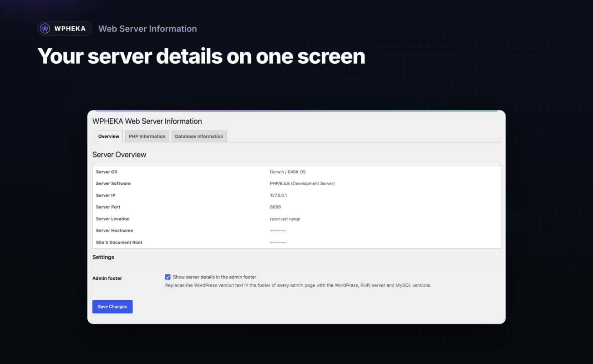The width and height of the screenshot is (593, 364).
Task: Select the Server Location row label
Action: pyautogui.click(x=113, y=219)
